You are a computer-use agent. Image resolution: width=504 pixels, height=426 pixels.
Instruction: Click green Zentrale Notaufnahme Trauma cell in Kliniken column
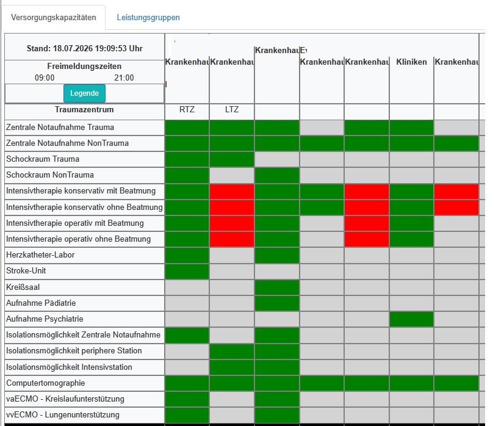point(411,128)
